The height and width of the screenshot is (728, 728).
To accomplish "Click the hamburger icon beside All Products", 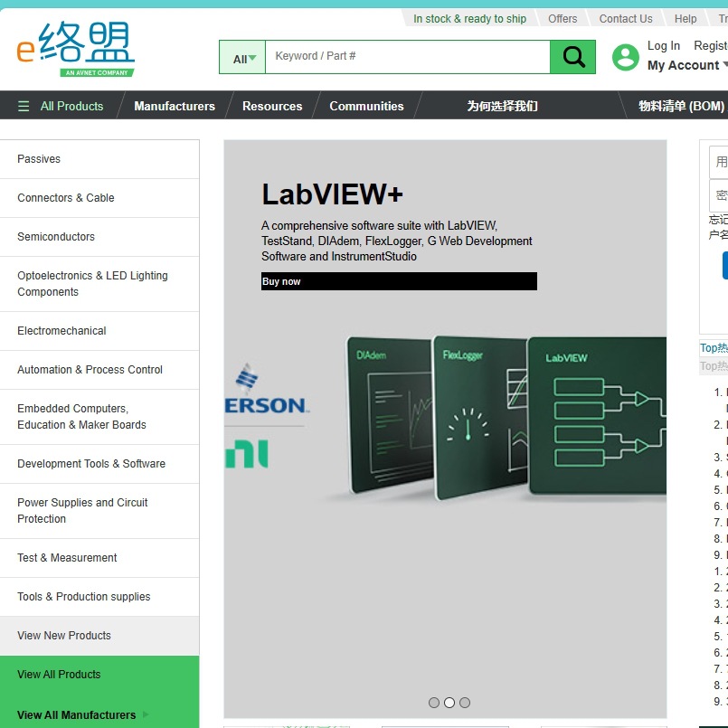I will (24, 106).
